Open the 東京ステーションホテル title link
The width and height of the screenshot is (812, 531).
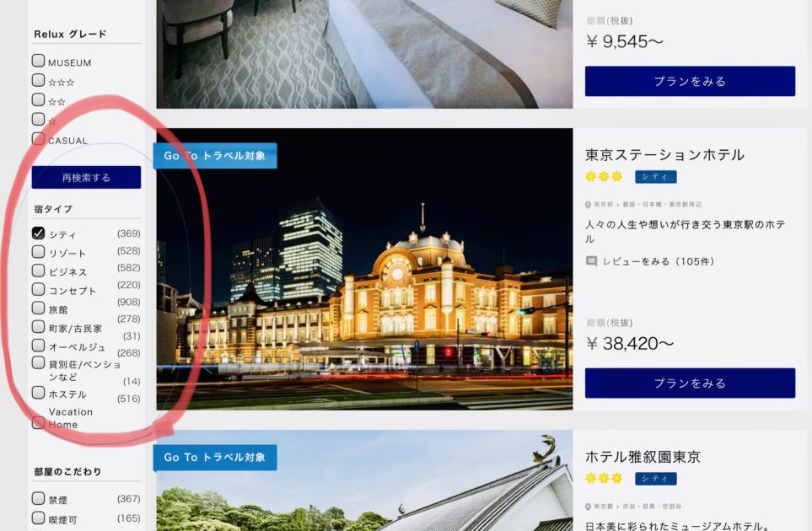pyautogui.click(x=665, y=155)
